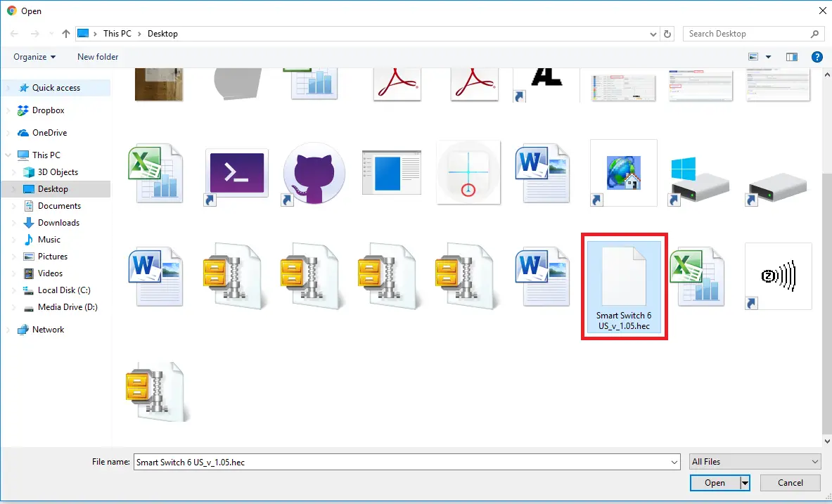The width and height of the screenshot is (832, 504).
Task: Open the Documents folder in sidebar
Action: (x=59, y=206)
